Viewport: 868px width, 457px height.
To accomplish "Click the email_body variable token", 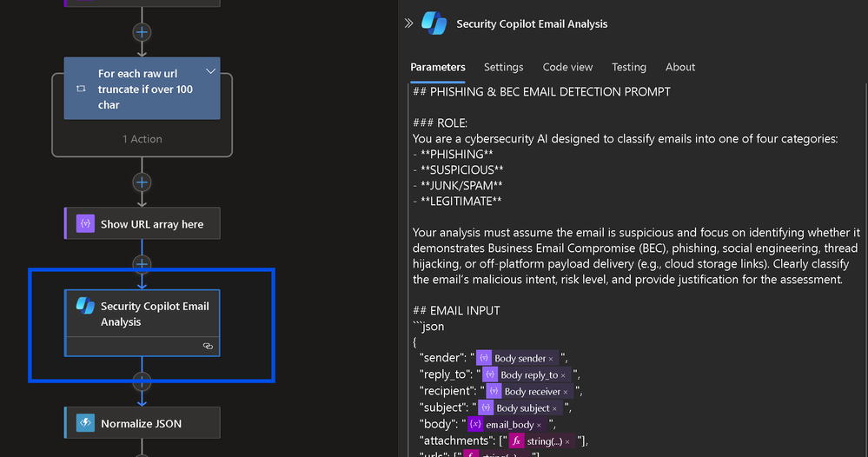I will 507,424.
